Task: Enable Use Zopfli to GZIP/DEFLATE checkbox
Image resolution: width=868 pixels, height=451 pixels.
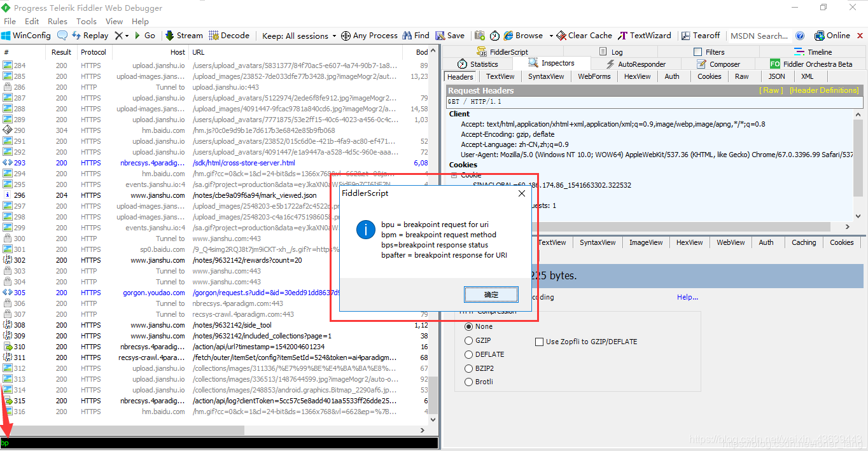Action: pos(540,342)
